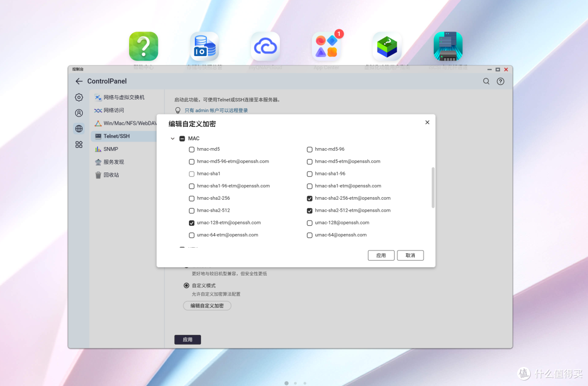The image size is (588, 386).
Task: Click 取消 button in the dialog
Action: click(x=411, y=255)
